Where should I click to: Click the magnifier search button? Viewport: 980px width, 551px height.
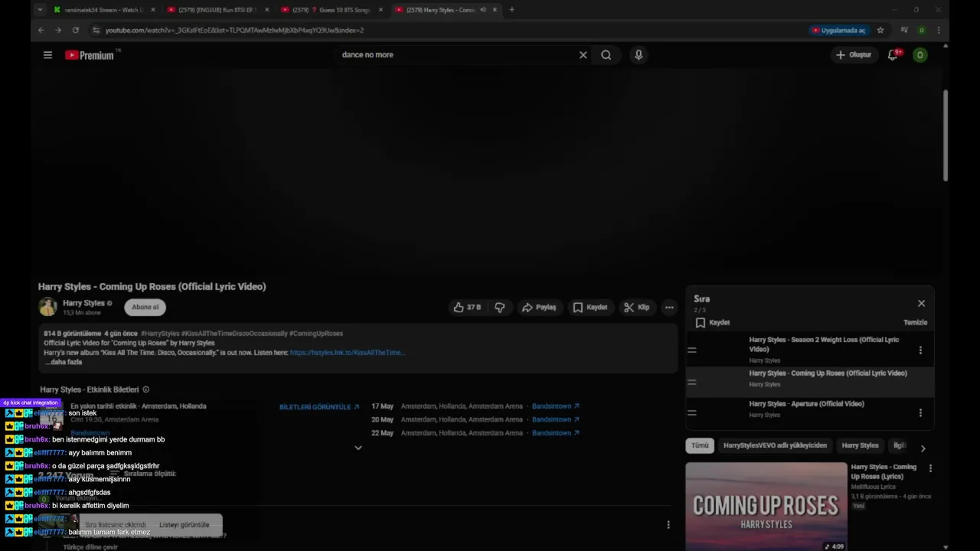[606, 55]
